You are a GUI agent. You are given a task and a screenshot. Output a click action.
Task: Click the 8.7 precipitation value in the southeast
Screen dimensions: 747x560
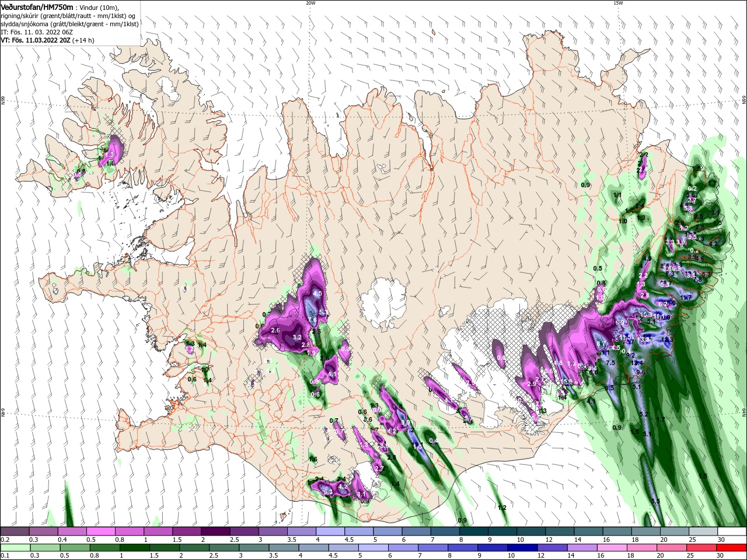[601, 344]
